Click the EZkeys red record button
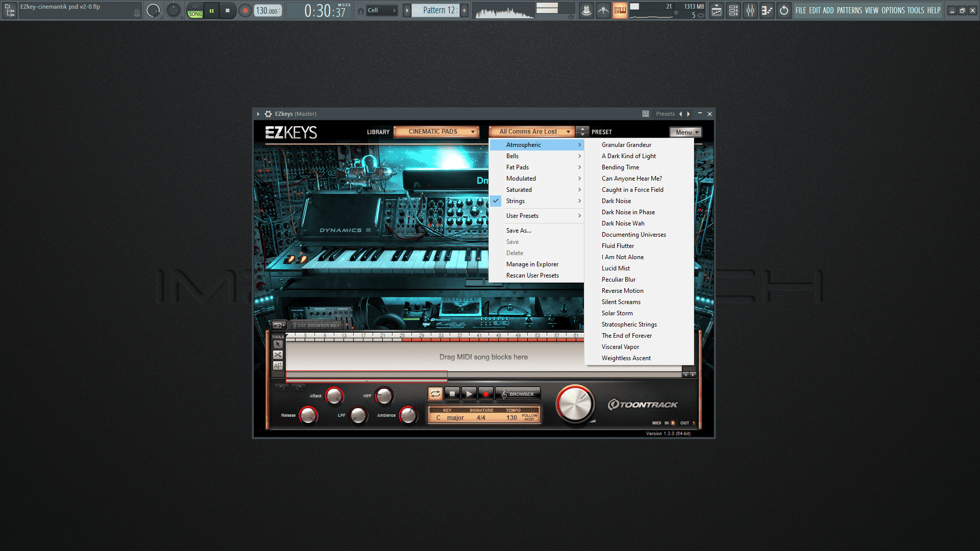The image size is (980, 551). 485,394
